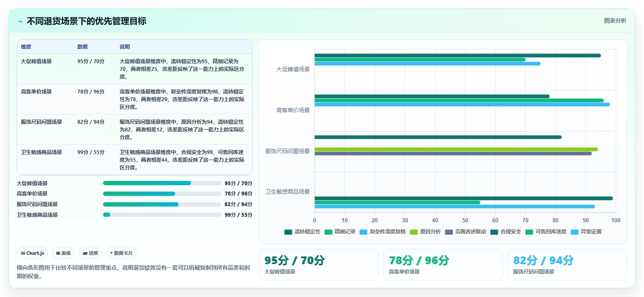Select the 服饰尺码问题场景 table row name
This screenshot has height=297, width=644.
point(41,122)
